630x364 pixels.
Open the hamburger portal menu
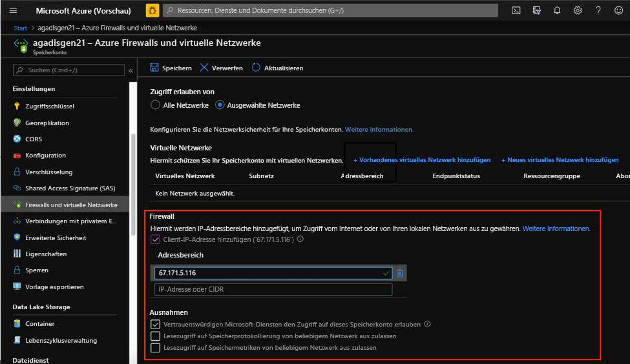tap(14, 10)
